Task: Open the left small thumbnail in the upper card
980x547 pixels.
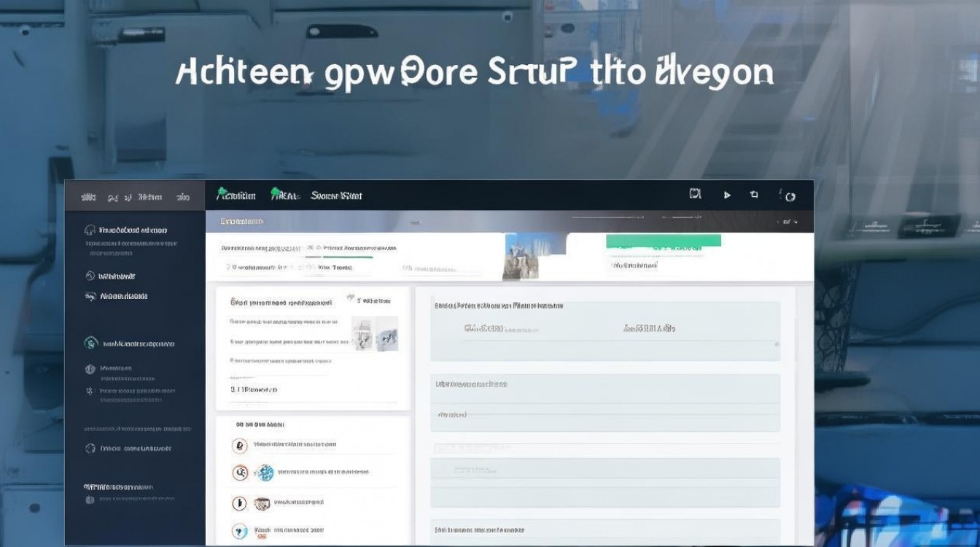Action: point(362,333)
